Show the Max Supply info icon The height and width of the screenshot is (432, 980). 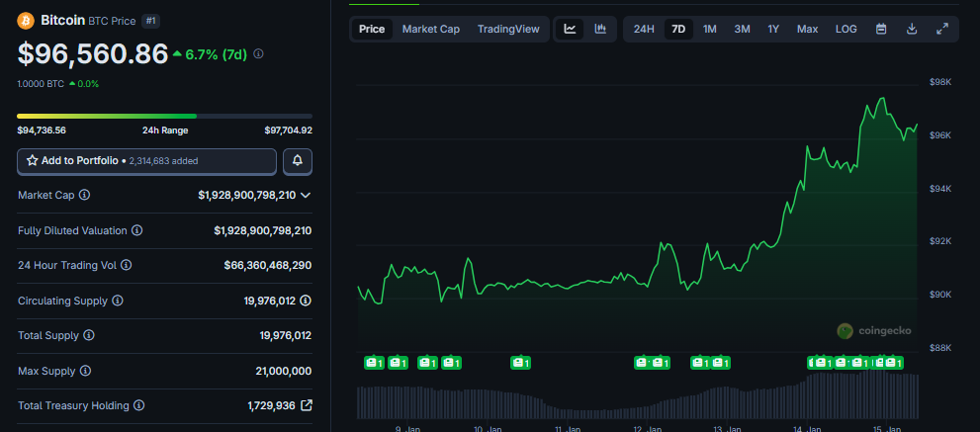pos(86,372)
